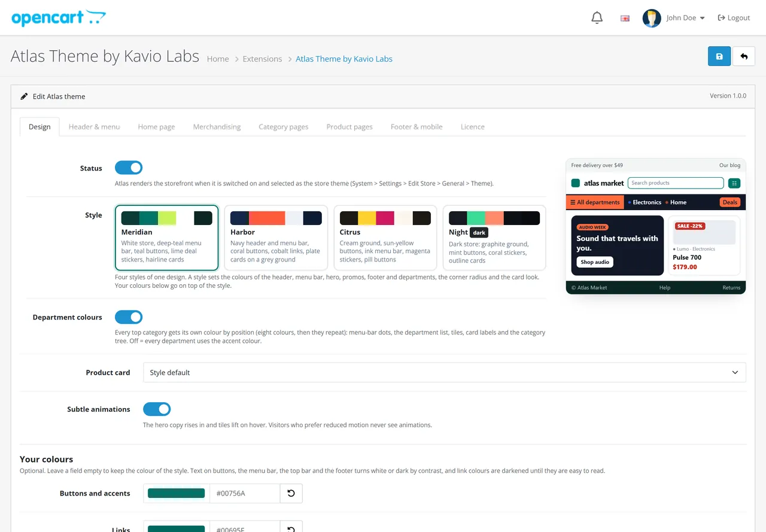
Task: Click the AUDIO WEEK label
Action: 593,227
